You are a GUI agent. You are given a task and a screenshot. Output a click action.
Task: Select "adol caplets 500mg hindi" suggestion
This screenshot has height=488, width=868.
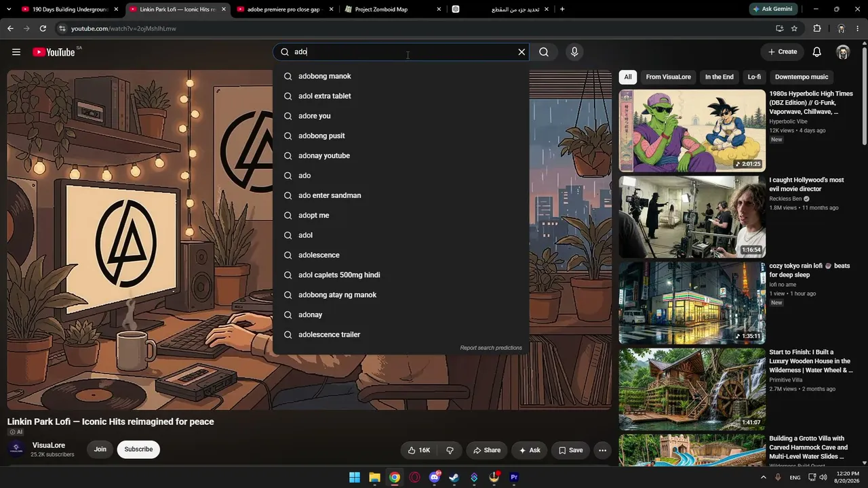(x=401, y=275)
